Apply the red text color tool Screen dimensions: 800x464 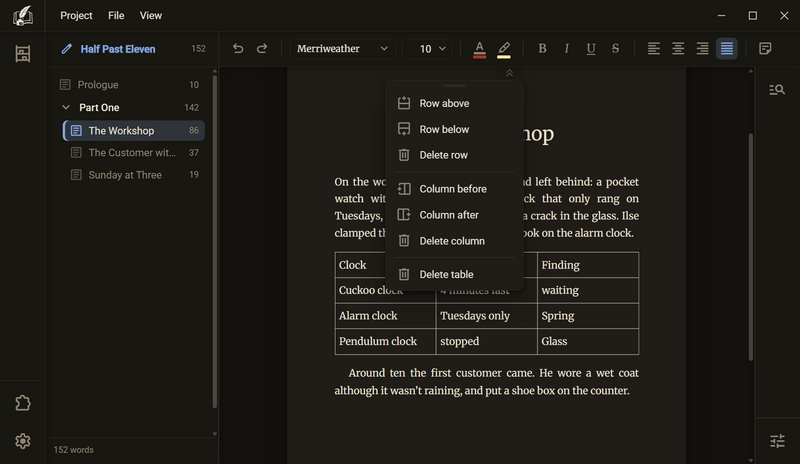tap(480, 49)
